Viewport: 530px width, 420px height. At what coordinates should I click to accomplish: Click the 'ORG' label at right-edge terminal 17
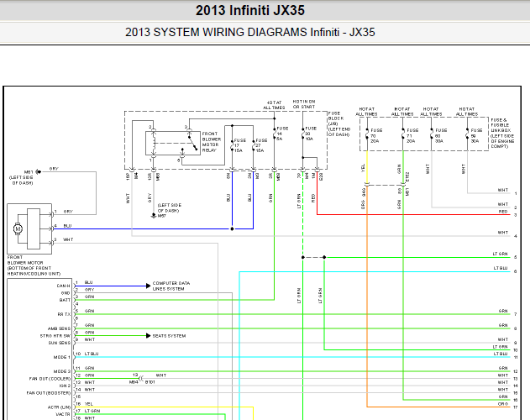point(503,404)
